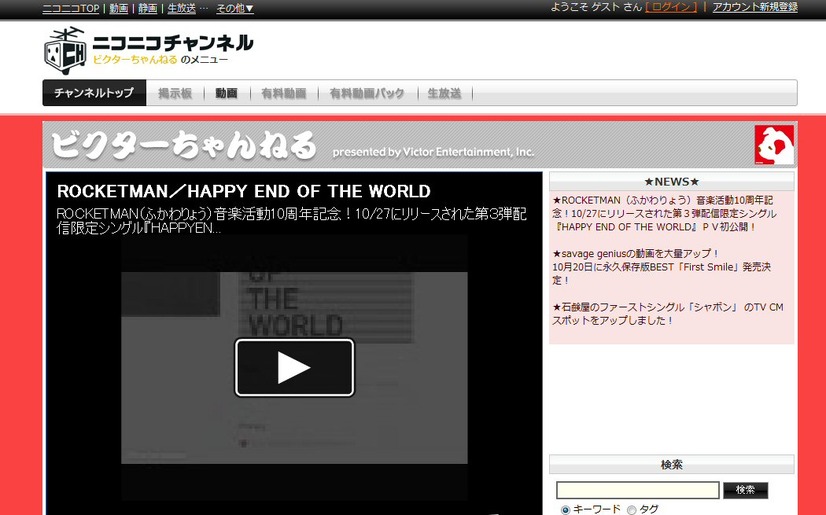Screen dimensions: 826x515
Task: Open アカウント新規登録 link
Action: (x=755, y=7)
